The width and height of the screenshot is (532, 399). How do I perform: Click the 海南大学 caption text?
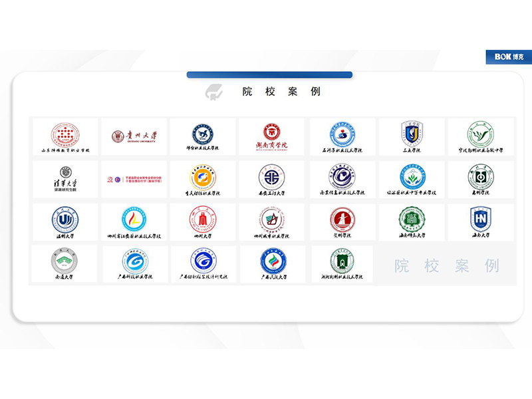coord(481,235)
